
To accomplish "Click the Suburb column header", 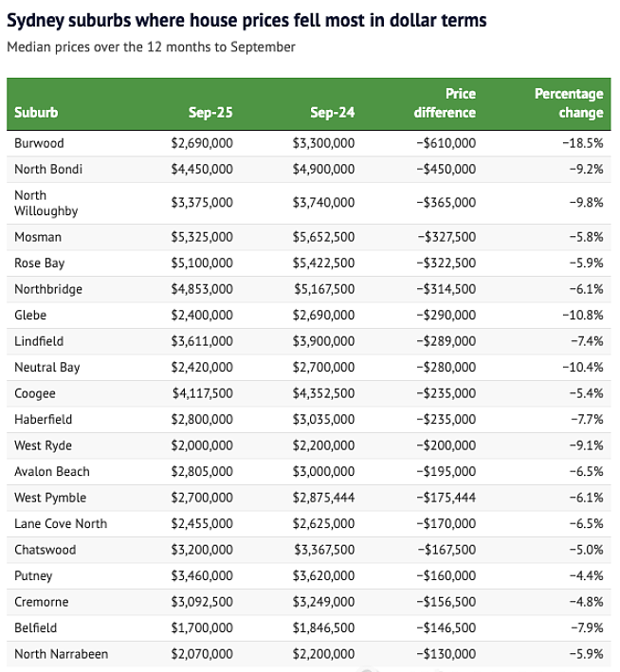I will coord(36,112).
